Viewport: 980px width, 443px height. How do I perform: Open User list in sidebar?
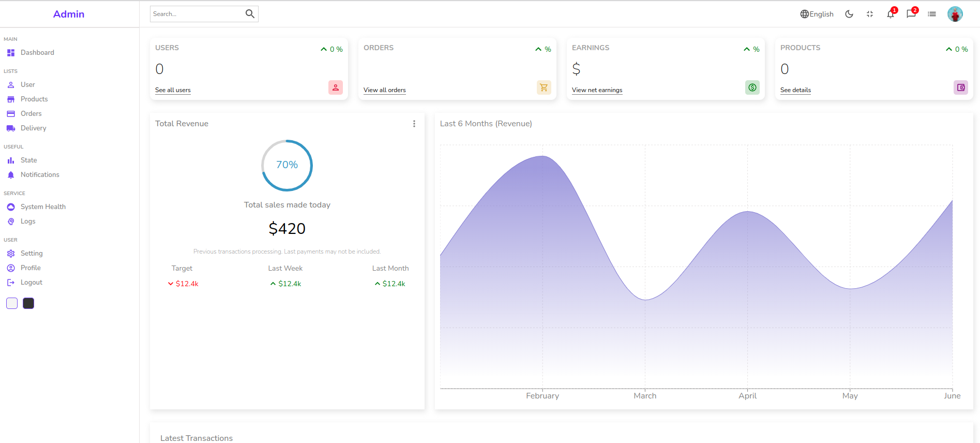[28, 84]
